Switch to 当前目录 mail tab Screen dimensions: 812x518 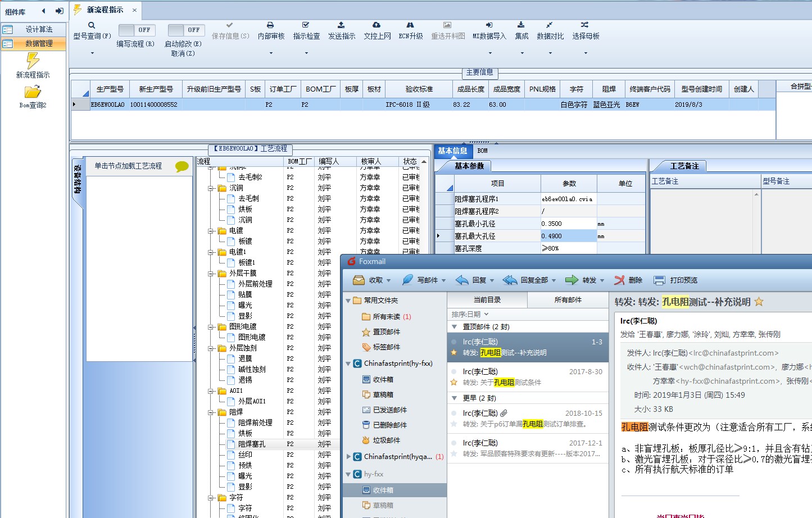coord(487,300)
